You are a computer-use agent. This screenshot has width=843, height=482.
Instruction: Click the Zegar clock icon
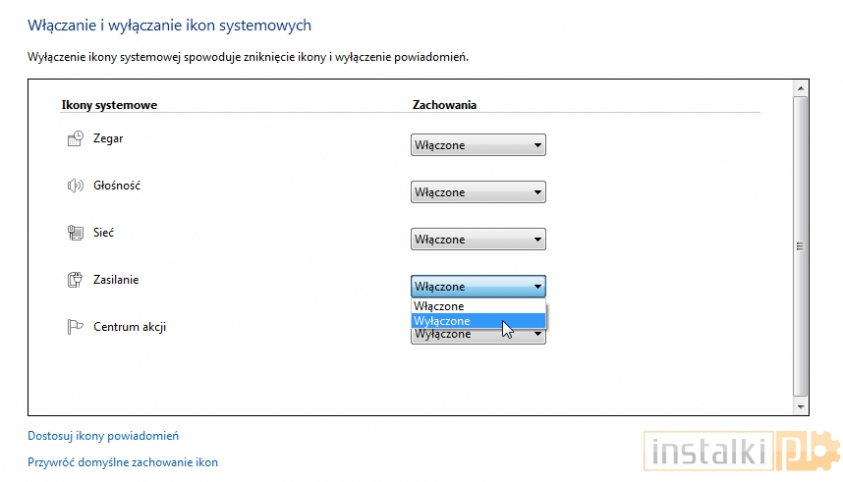pyautogui.click(x=74, y=139)
